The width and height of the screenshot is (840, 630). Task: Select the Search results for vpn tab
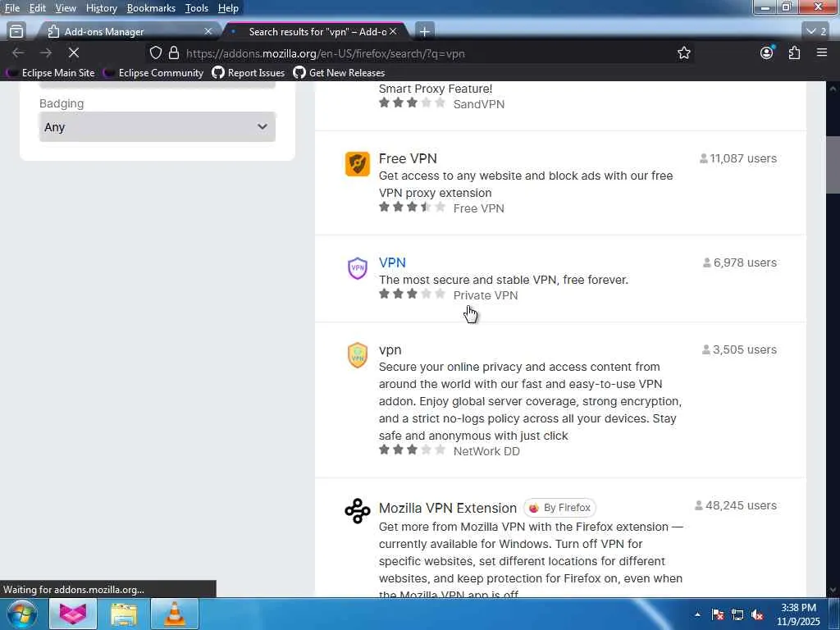click(x=316, y=32)
